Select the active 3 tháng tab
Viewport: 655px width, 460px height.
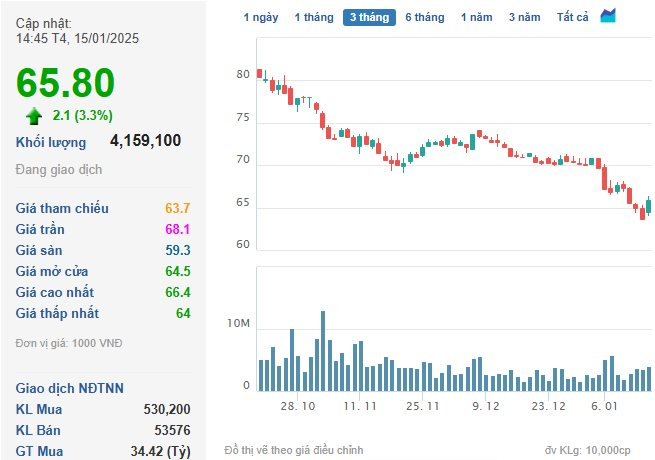click(x=369, y=18)
